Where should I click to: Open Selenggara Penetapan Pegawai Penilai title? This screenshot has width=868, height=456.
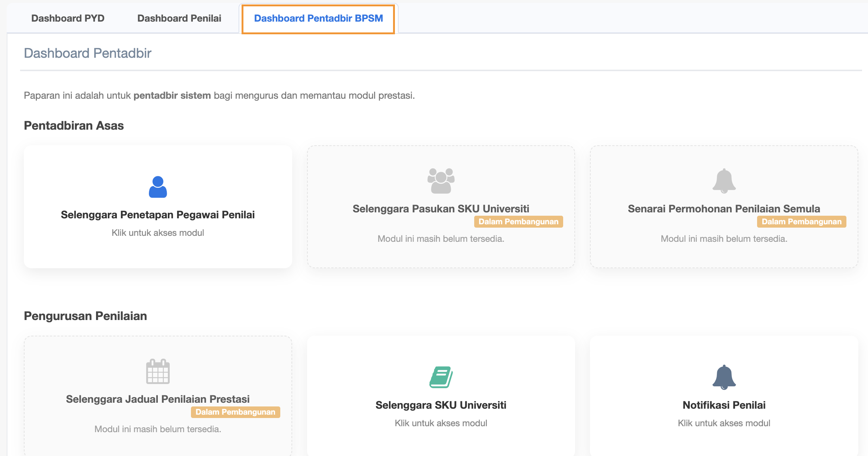pos(158,215)
